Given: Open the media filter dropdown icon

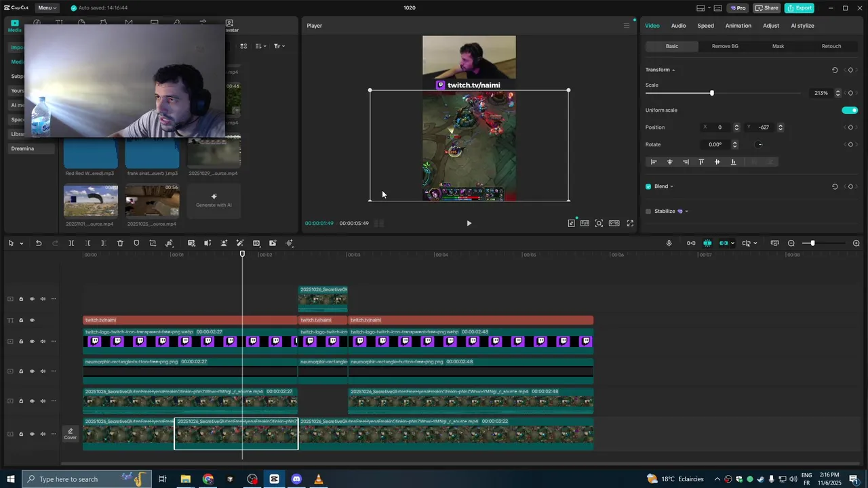Looking at the screenshot, I should click(278, 46).
